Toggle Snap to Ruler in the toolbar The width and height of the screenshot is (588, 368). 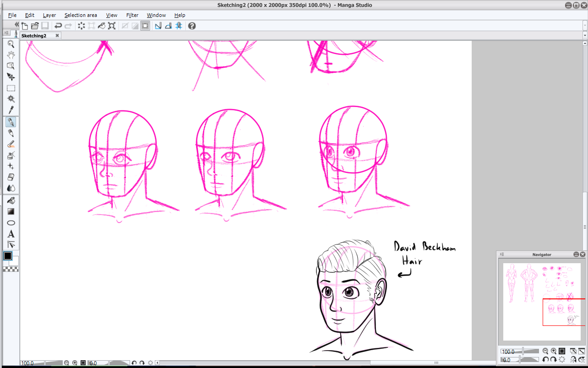[158, 26]
